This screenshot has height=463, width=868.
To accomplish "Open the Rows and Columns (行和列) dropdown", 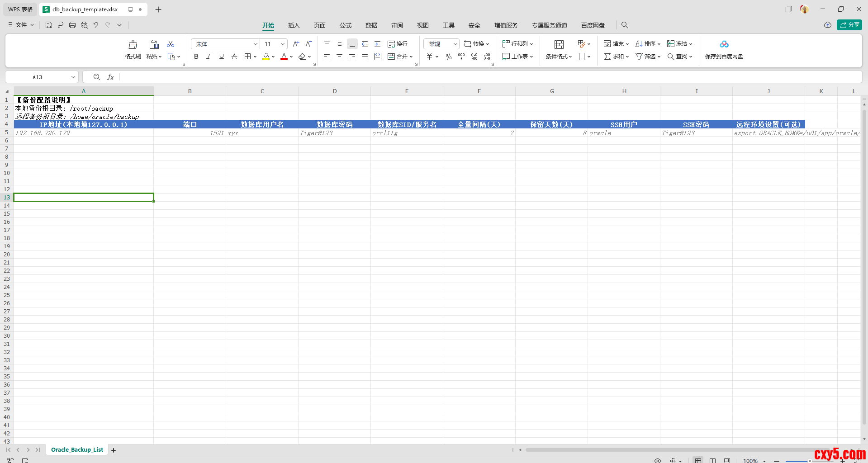I will (517, 44).
